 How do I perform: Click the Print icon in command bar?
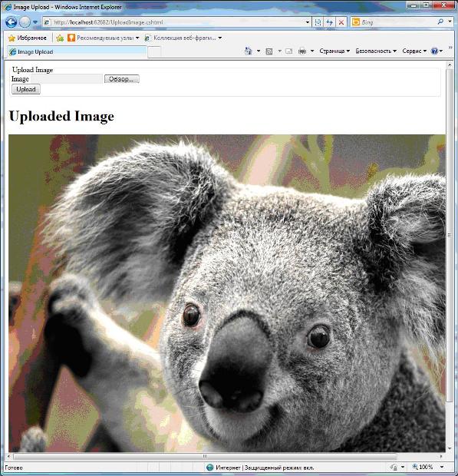click(x=302, y=51)
